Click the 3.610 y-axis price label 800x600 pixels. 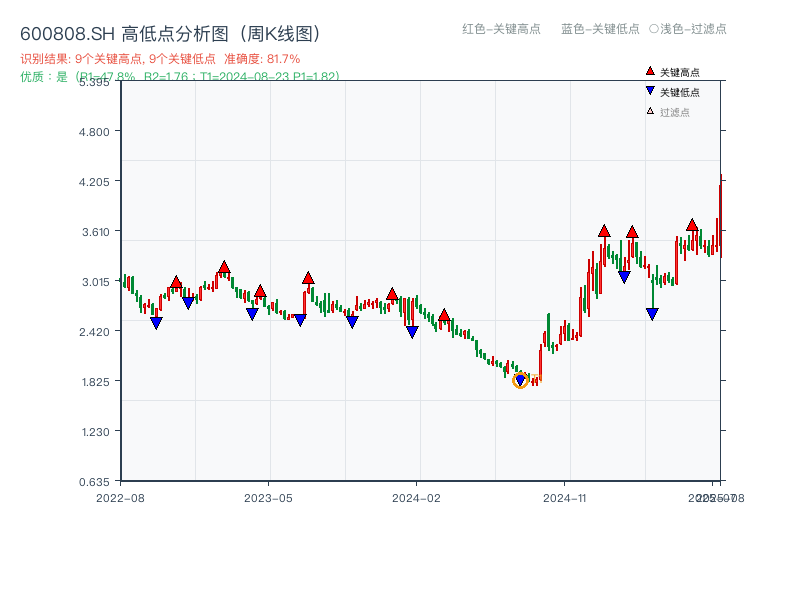tap(98, 231)
